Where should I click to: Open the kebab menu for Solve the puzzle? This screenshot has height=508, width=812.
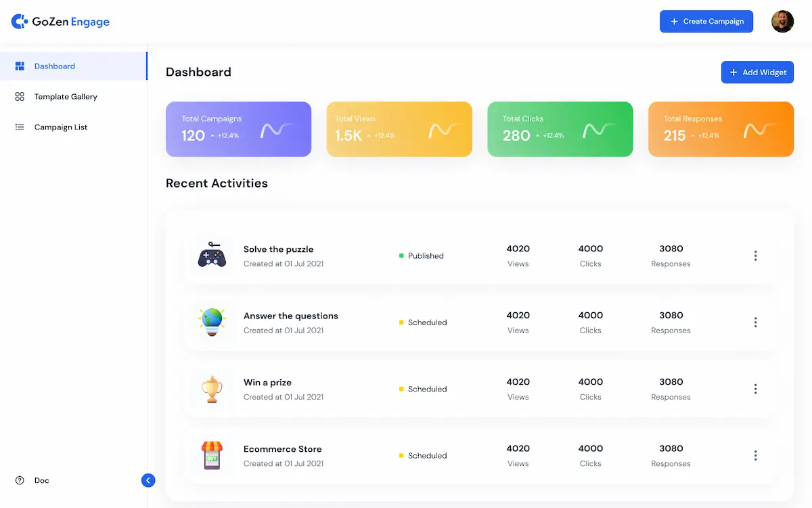pos(755,255)
